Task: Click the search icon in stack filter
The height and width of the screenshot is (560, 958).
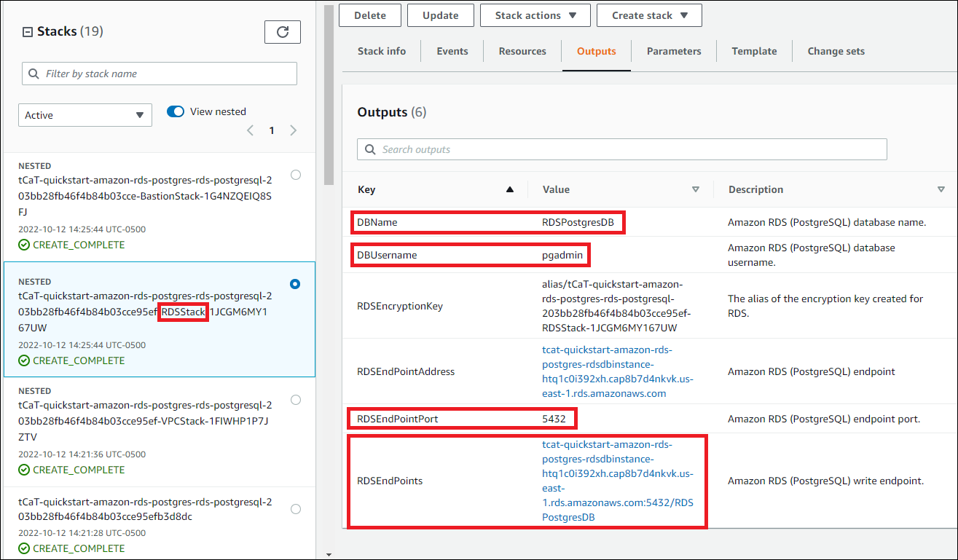Action: pos(34,74)
